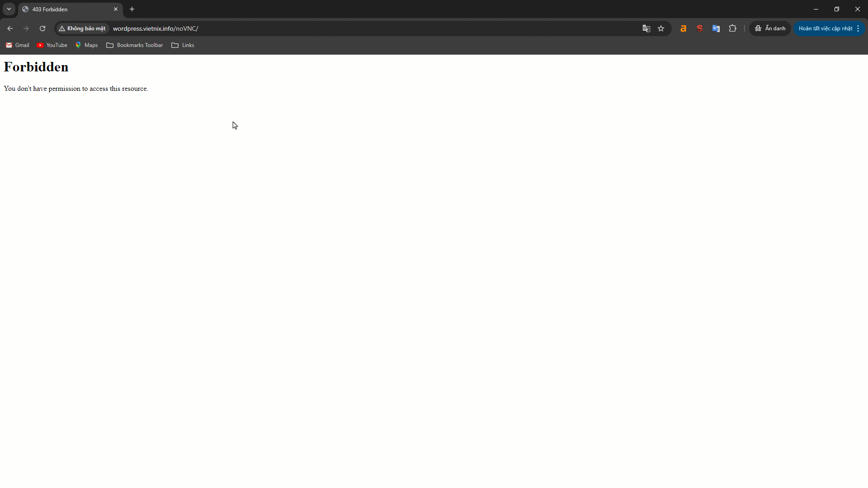Click the page refresh icon

tap(42, 28)
